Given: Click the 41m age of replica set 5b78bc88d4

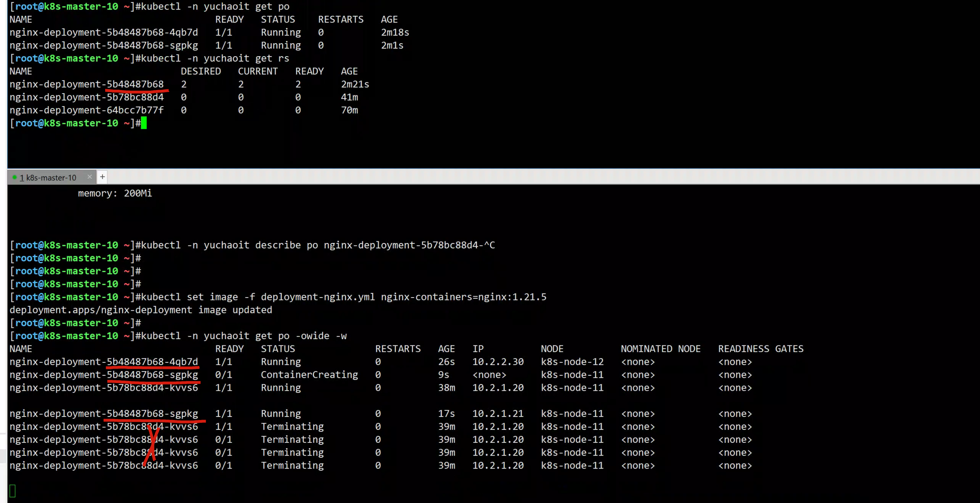Looking at the screenshot, I should click(349, 97).
